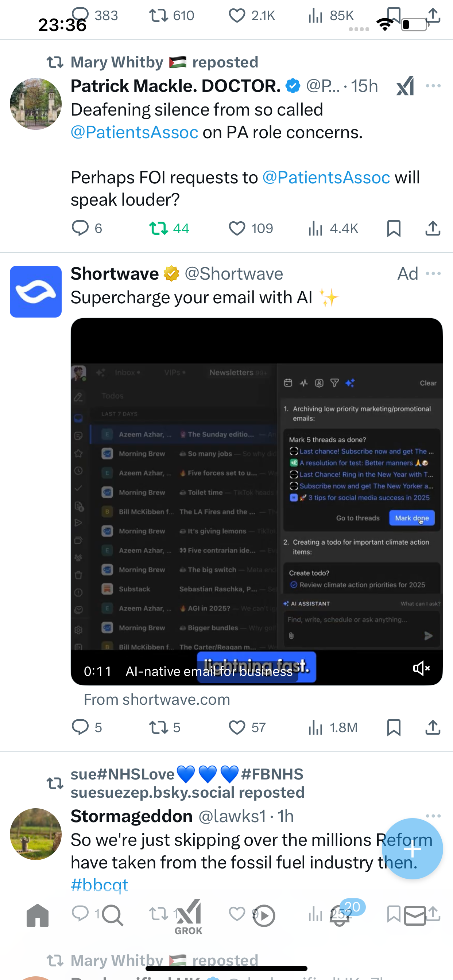
Task: Bookmark the Shortwave ad post
Action: (x=394, y=727)
